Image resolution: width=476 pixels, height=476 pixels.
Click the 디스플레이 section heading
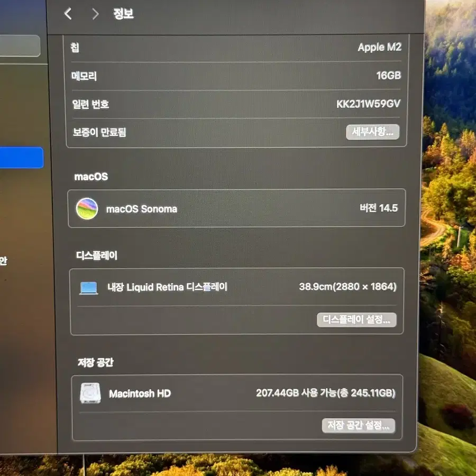[97, 255]
